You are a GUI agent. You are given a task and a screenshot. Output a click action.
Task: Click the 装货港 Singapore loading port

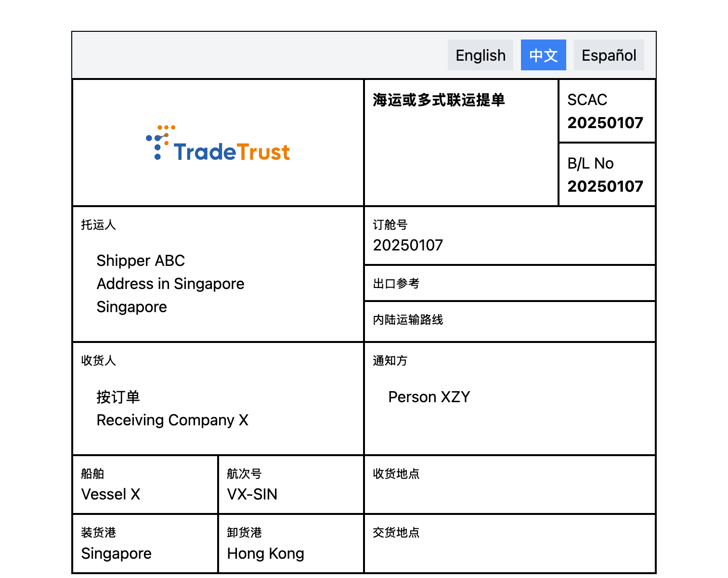pos(116,553)
